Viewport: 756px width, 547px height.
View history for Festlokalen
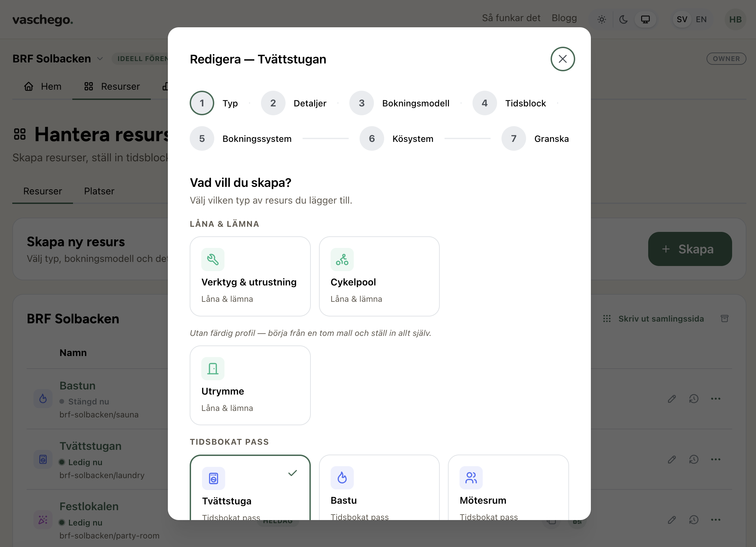(694, 520)
